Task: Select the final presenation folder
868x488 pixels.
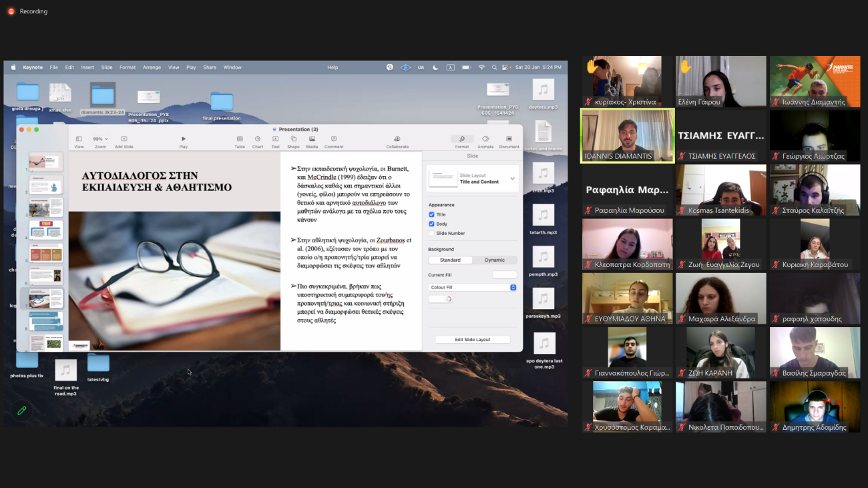Action: tap(222, 105)
